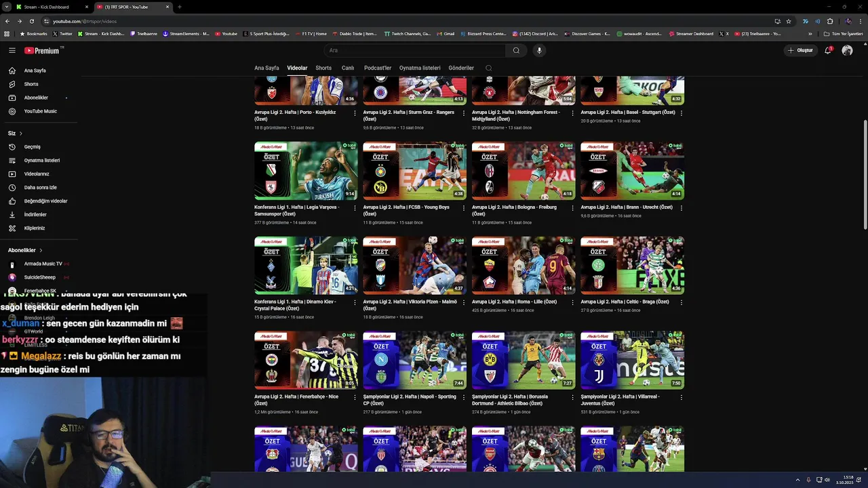Go to Ana Sayfa in the sidebar
This screenshot has height=488, width=868.
pyautogui.click(x=35, y=70)
